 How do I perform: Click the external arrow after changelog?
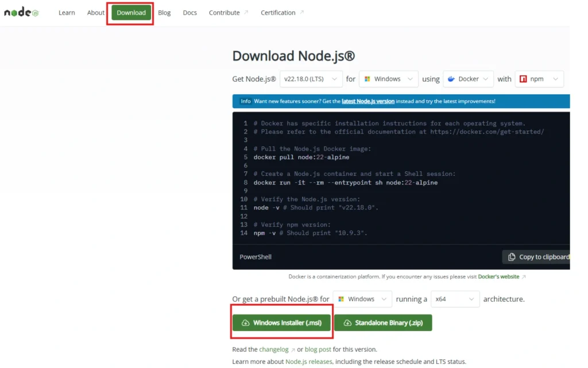point(293,350)
